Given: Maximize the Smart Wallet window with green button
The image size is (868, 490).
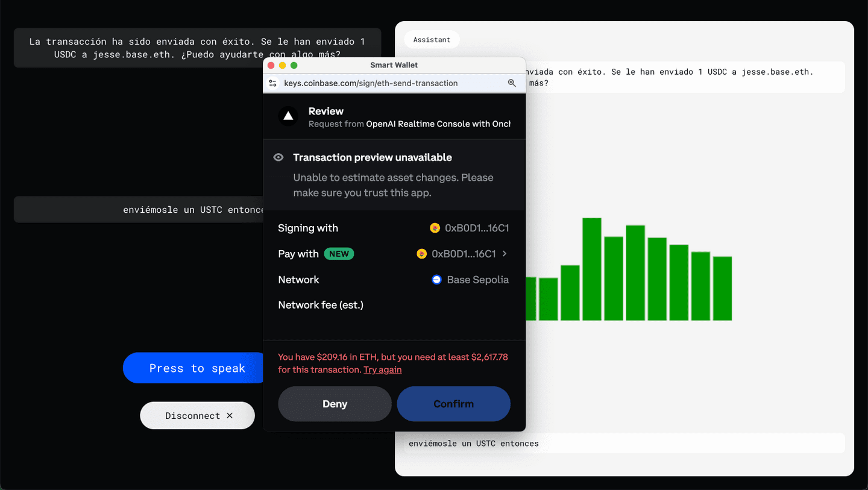Looking at the screenshot, I should [x=294, y=65].
